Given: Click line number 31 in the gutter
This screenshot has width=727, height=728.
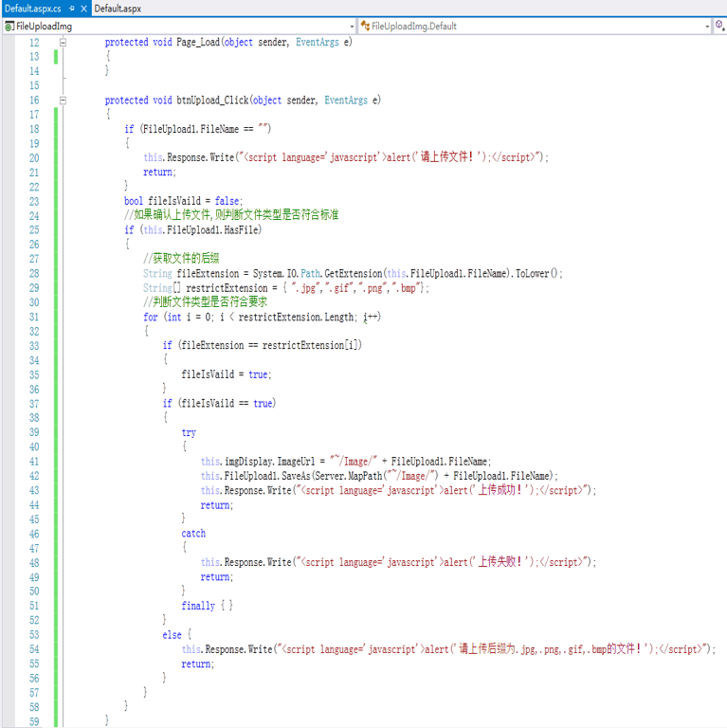Looking at the screenshot, I should point(34,317).
